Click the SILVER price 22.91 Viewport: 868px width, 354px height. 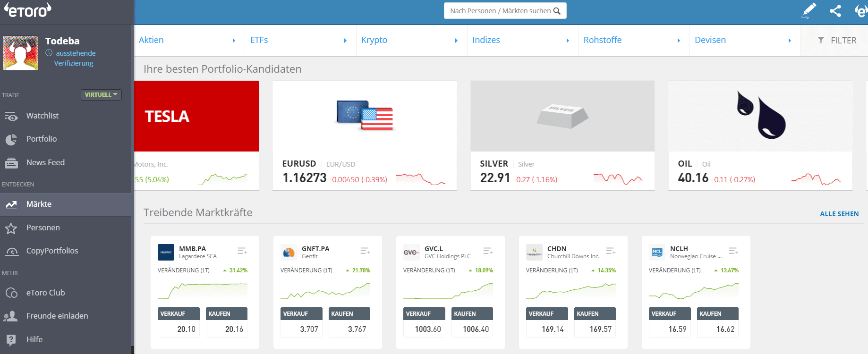click(x=495, y=178)
